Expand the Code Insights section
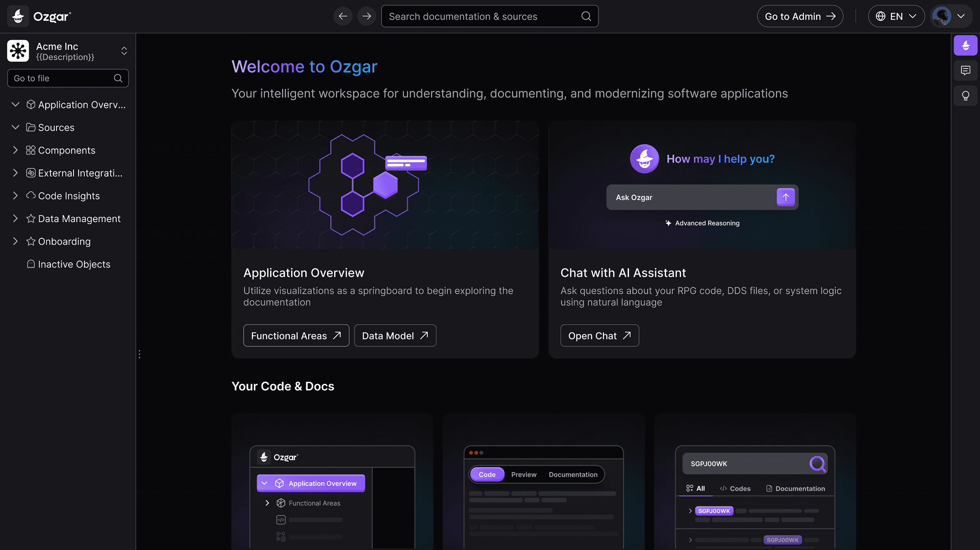Image resolution: width=980 pixels, height=550 pixels. (15, 195)
